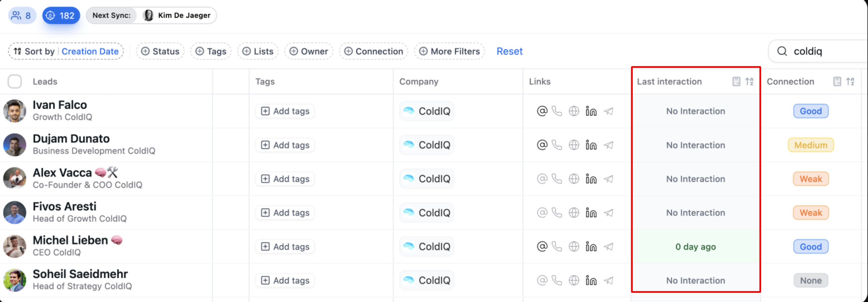Open Michel Lieben's website globe icon
The image size is (868, 302).
click(574, 246)
